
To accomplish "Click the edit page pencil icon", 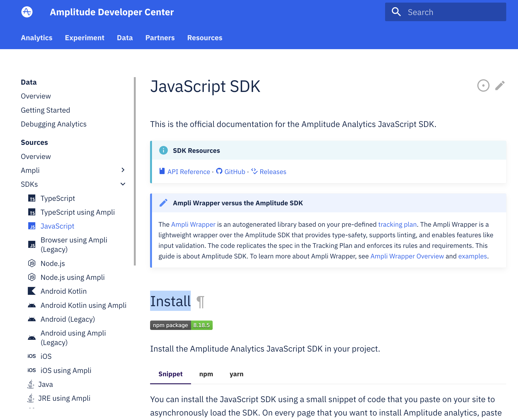I will click(500, 86).
